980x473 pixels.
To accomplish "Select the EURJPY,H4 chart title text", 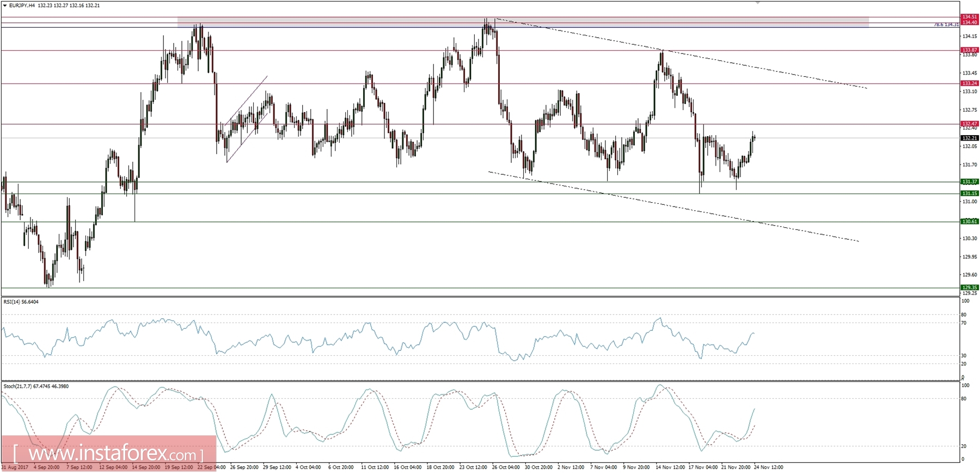I will pyautogui.click(x=22, y=5).
